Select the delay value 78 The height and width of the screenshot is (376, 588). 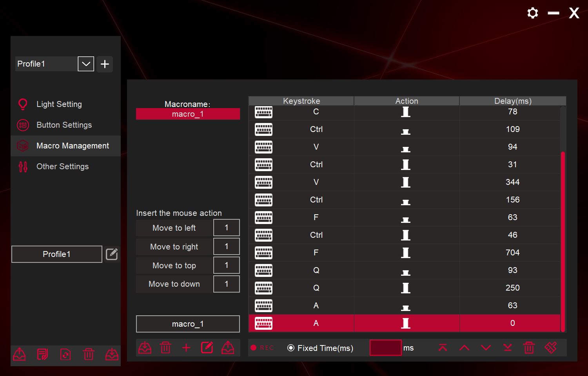(x=513, y=112)
